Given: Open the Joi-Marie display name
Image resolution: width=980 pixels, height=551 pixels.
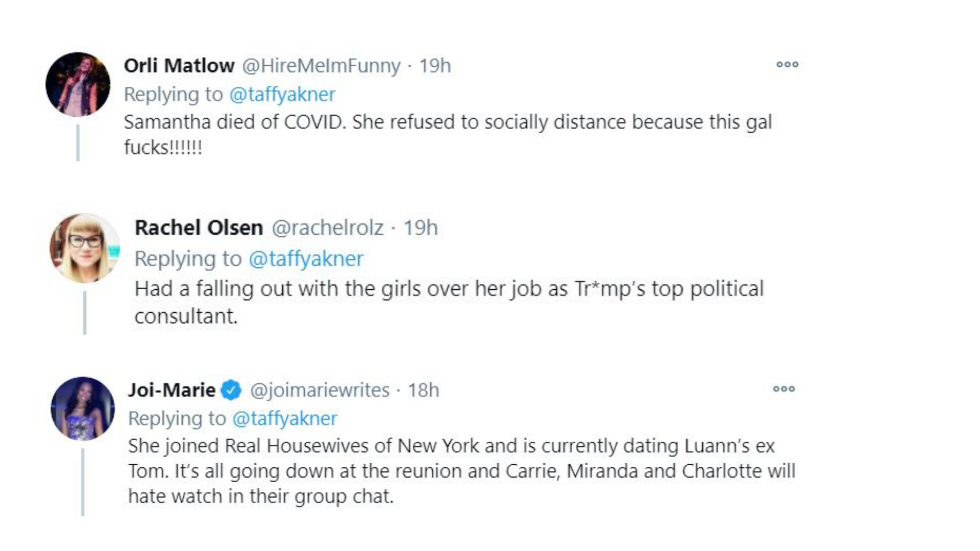Looking at the screenshot, I should tap(171, 390).
